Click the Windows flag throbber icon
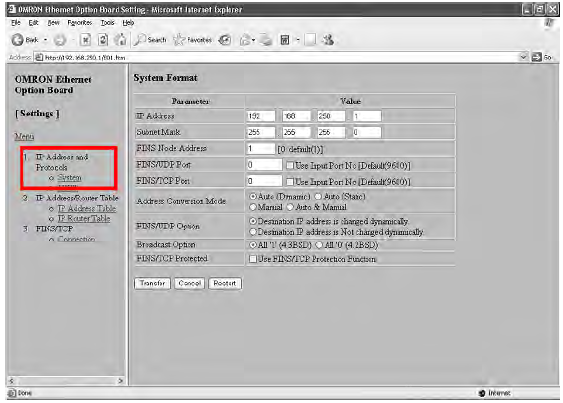The width and height of the screenshot is (563, 403). [549, 23]
